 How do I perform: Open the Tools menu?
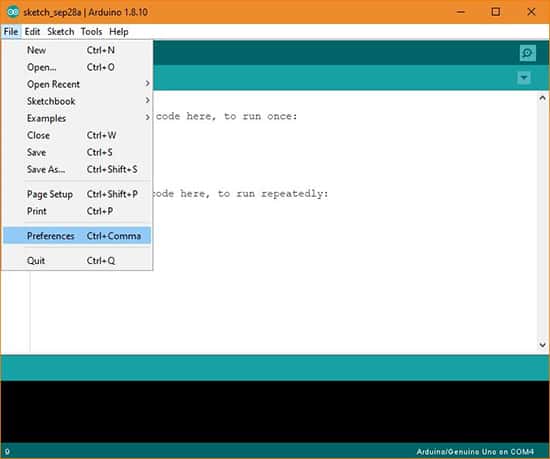tap(91, 32)
